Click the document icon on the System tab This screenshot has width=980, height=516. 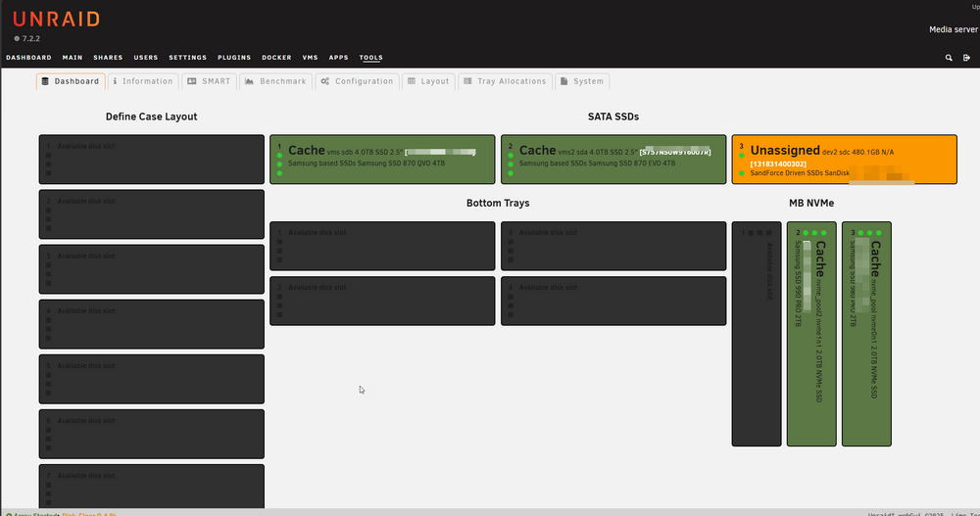(x=563, y=81)
